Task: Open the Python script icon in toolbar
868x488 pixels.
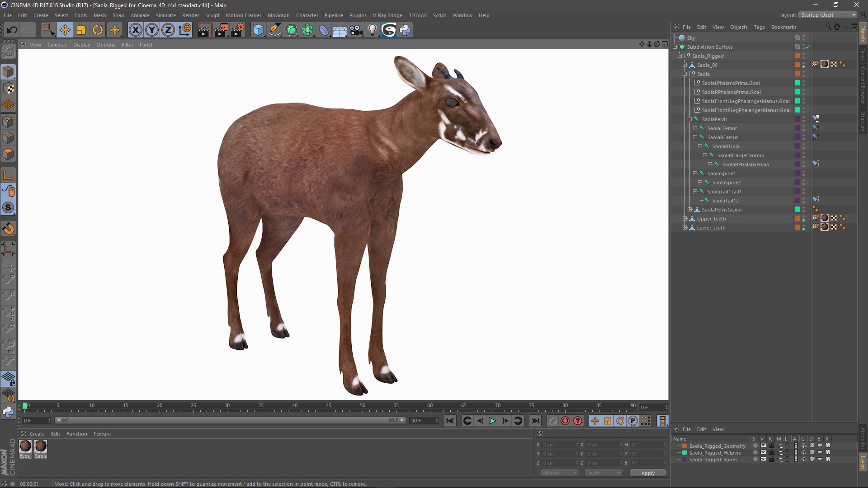Action: [x=405, y=30]
